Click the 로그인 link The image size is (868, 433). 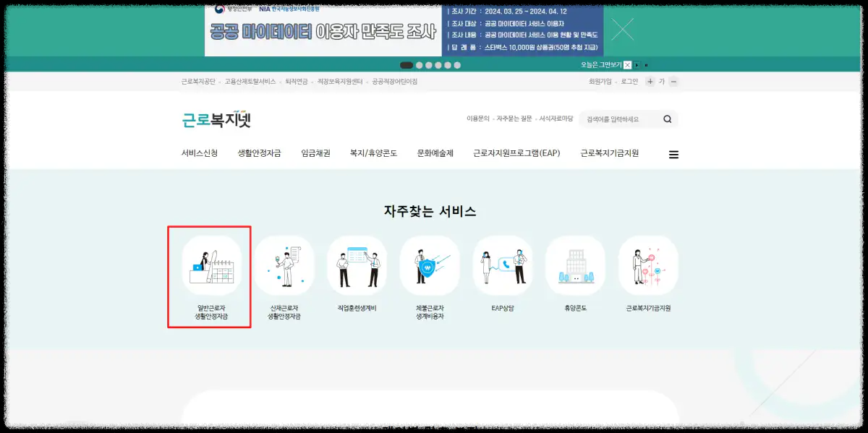pyautogui.click(x=629, y=82)
